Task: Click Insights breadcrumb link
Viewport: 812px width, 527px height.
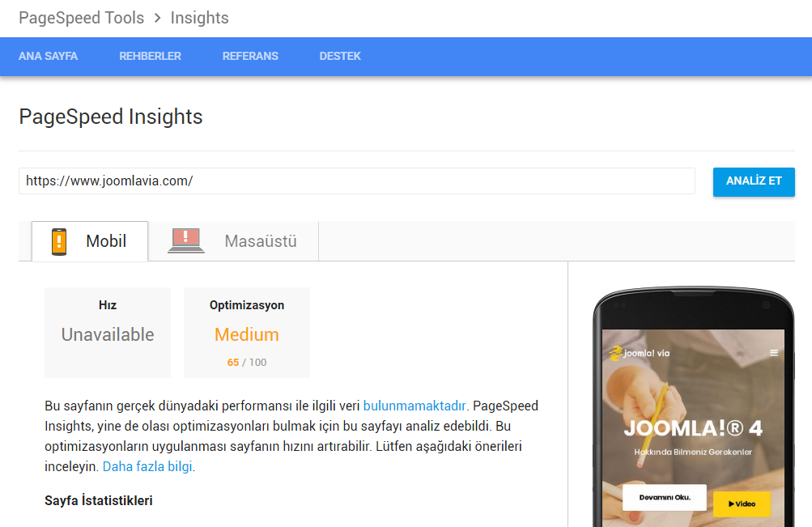Action: point(199,18)
